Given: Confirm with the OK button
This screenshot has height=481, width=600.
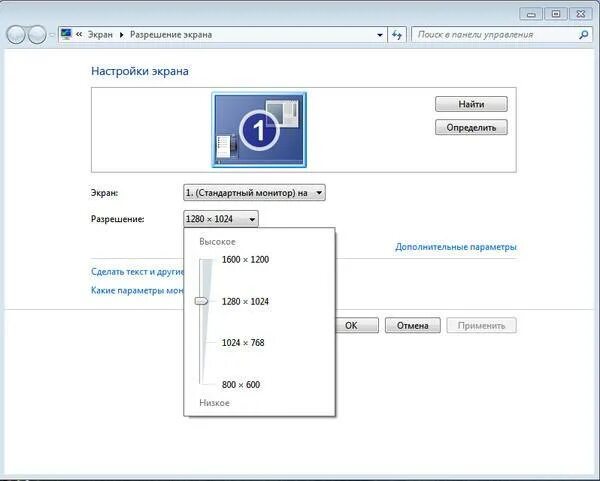Looking at the screenshot, I should (x=357, y=326).
